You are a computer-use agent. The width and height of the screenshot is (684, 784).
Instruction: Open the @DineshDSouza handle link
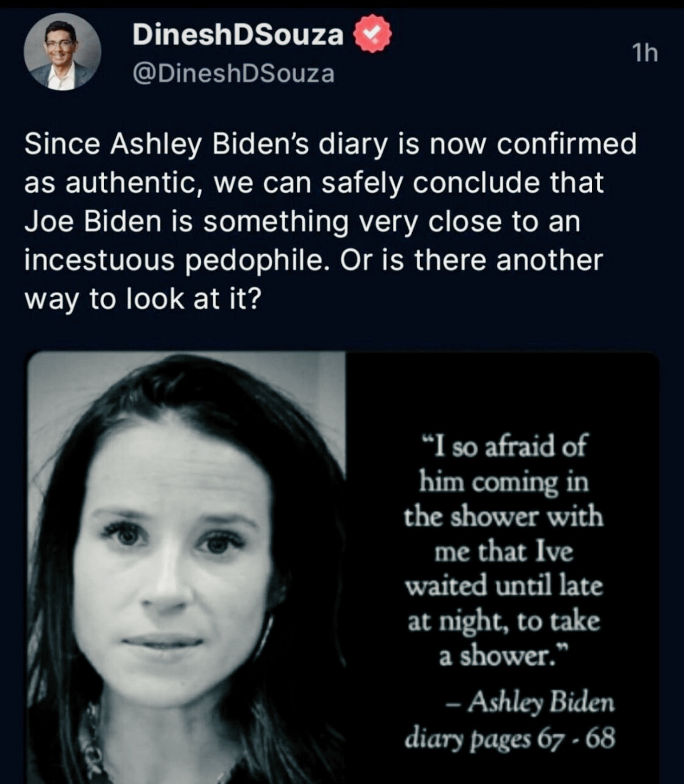pyautogui.click(x=233, y=74)
